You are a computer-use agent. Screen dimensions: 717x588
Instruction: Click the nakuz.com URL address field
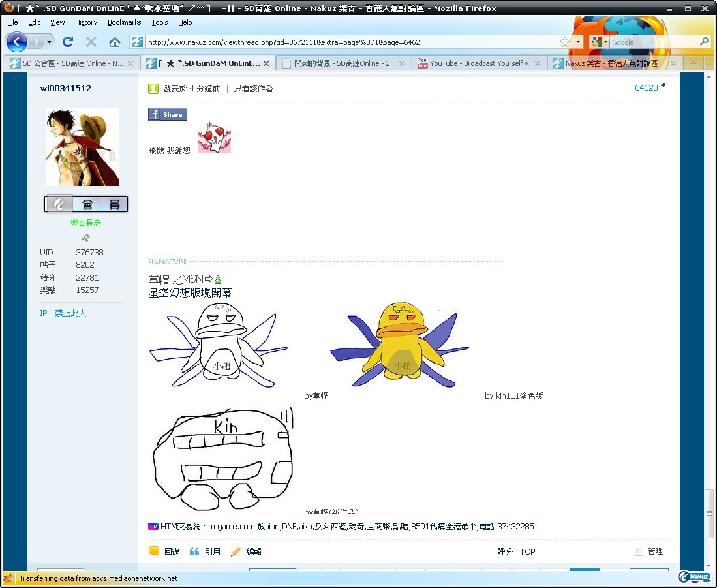(x=351, y=42)
